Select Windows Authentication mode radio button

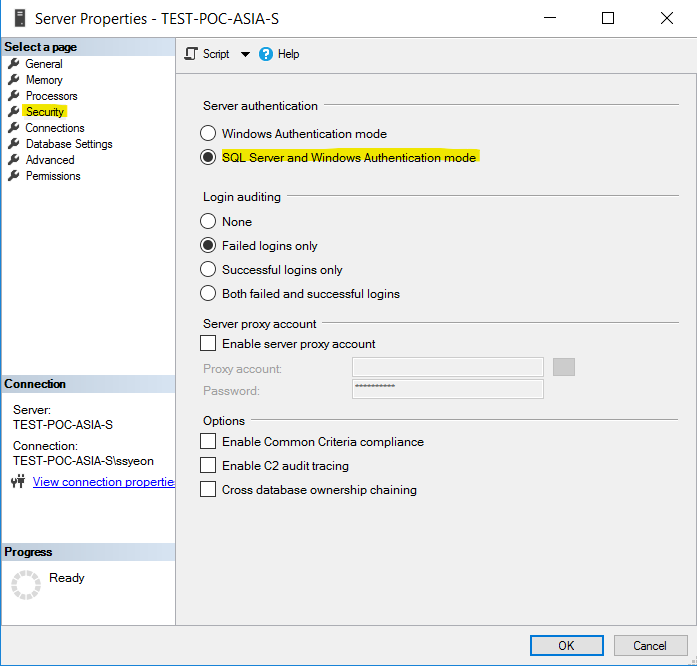click(208, 133)
